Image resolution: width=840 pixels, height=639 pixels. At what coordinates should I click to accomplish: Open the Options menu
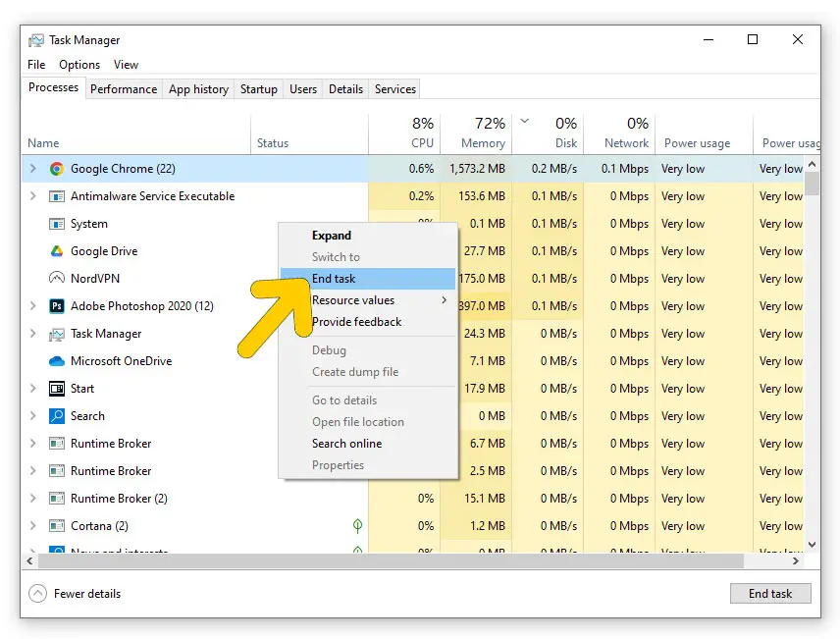[x=79, y=65]
